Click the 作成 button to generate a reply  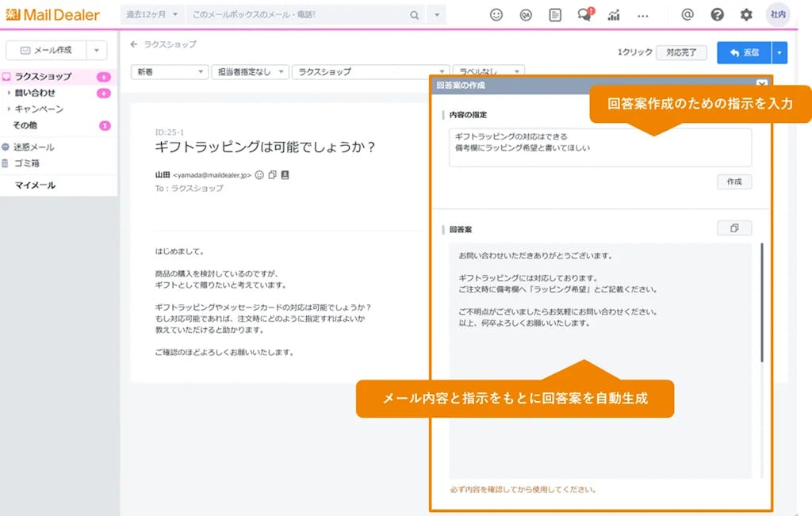click(734, 182)
